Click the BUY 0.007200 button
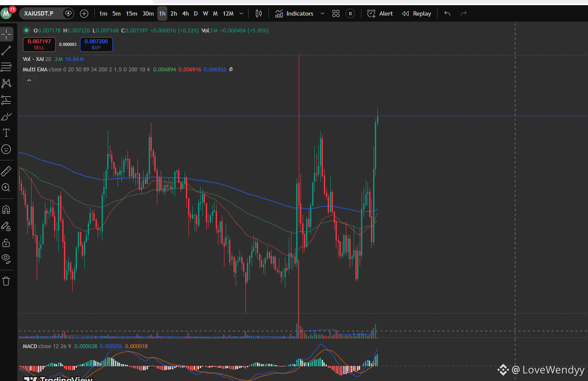 pos(96,45)
